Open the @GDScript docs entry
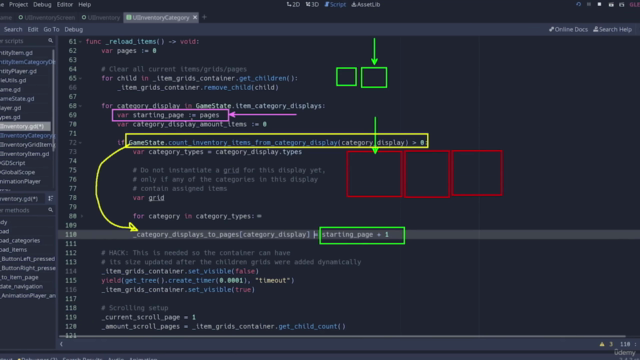Screen dimensions: 640x360 coord(13,163)
